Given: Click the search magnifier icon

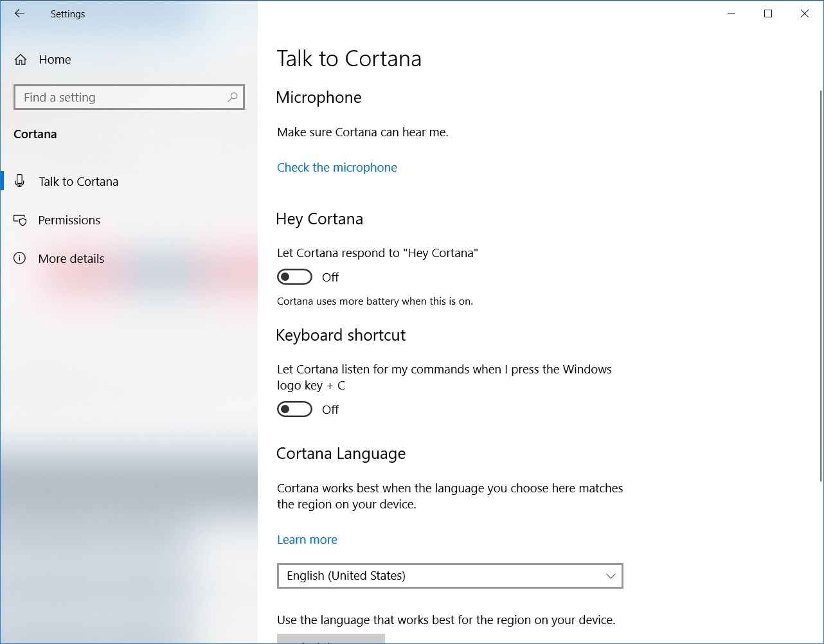Looking at the screenshot, I should (232, 97).
